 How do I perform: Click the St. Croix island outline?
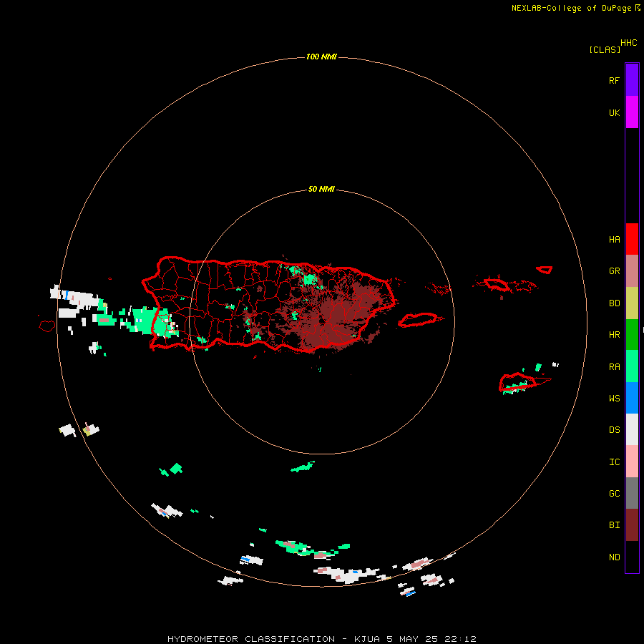(x=518, y=381)
